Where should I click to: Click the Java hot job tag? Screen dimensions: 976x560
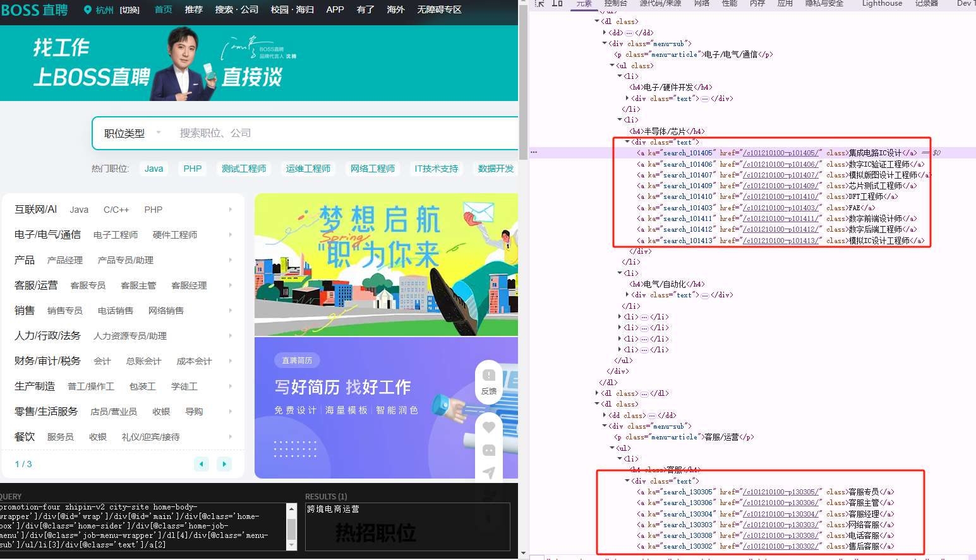click(154, 169)
